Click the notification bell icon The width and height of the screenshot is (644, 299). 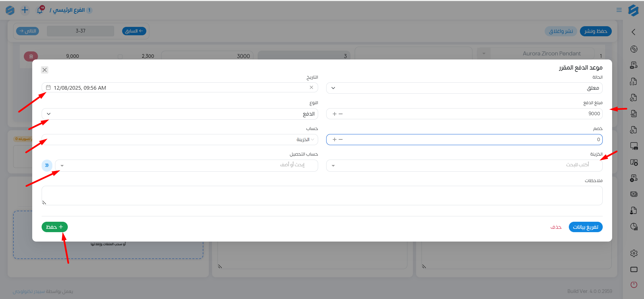[x=40, y=10]
